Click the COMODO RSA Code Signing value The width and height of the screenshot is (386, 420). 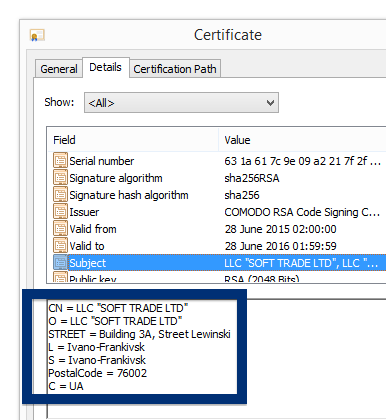302,212
